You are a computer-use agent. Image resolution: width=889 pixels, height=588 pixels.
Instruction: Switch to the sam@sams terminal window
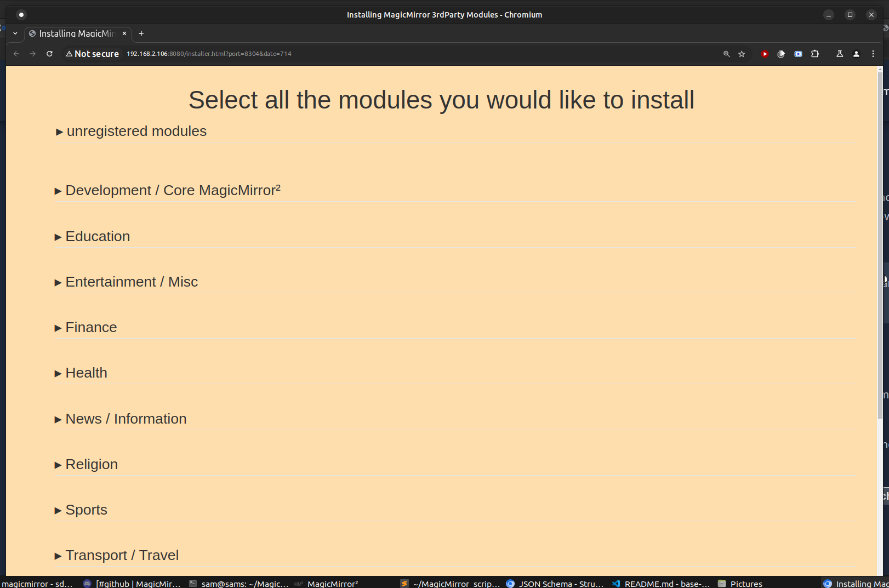pos(239,584)
